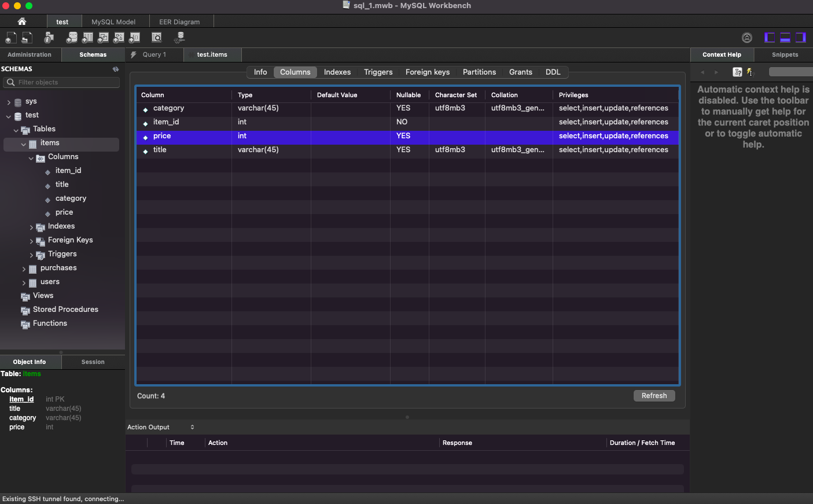Collapse the Columns node

point(31,158)
